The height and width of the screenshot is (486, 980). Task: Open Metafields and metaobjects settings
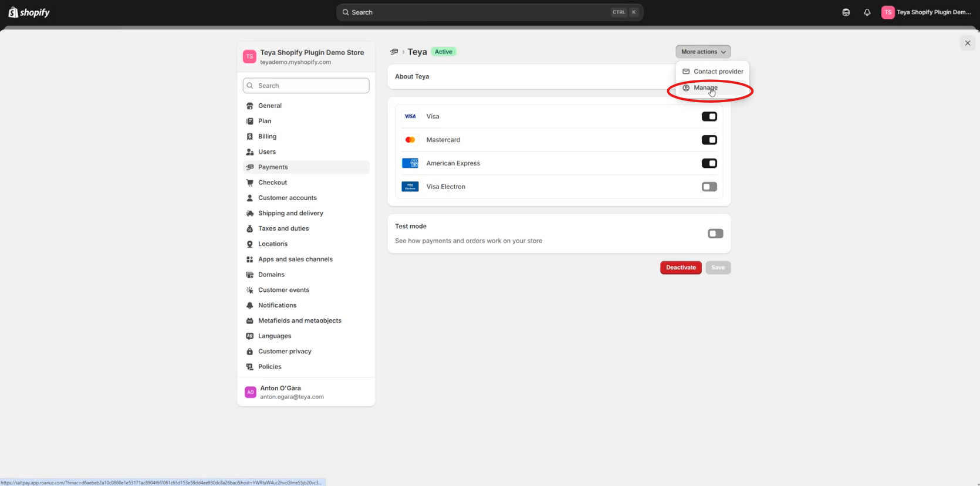point(306,320)
